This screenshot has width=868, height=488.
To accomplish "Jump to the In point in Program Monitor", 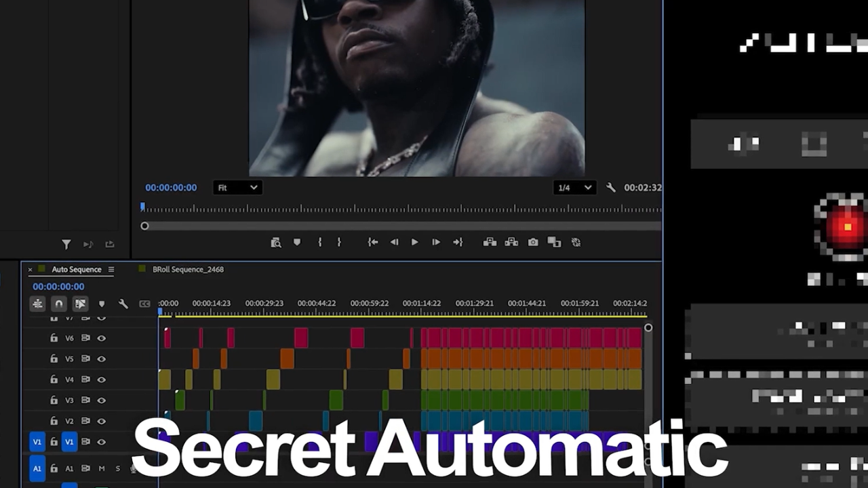I will point(373,242).
